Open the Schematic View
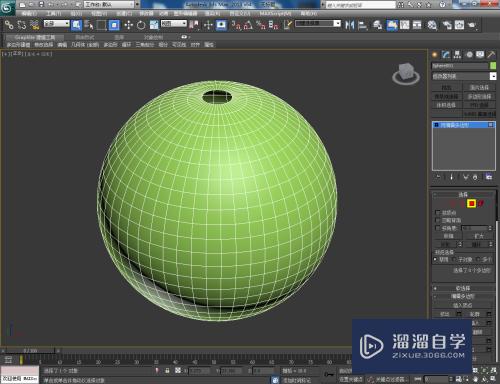 [417, 25]
